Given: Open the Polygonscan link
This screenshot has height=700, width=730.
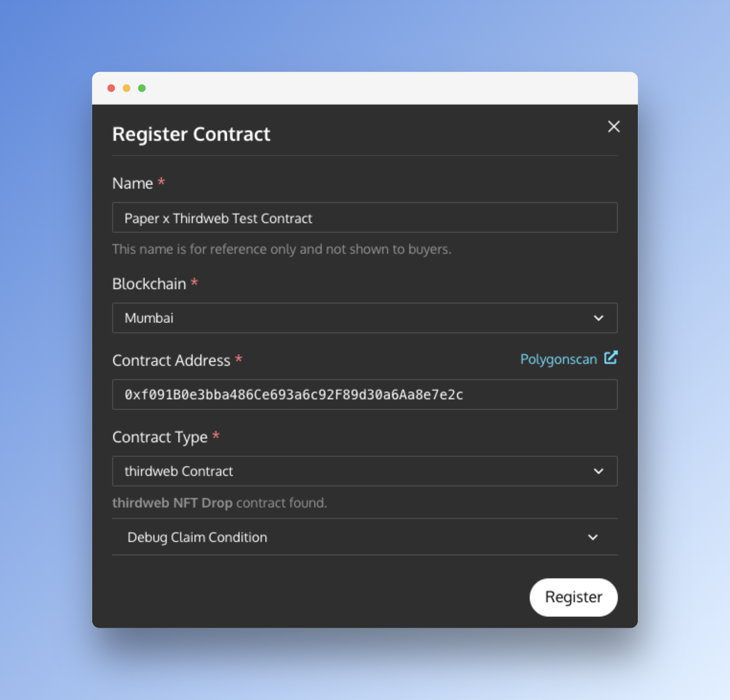Looking at the screenshot, I should (x=559, y=359).
